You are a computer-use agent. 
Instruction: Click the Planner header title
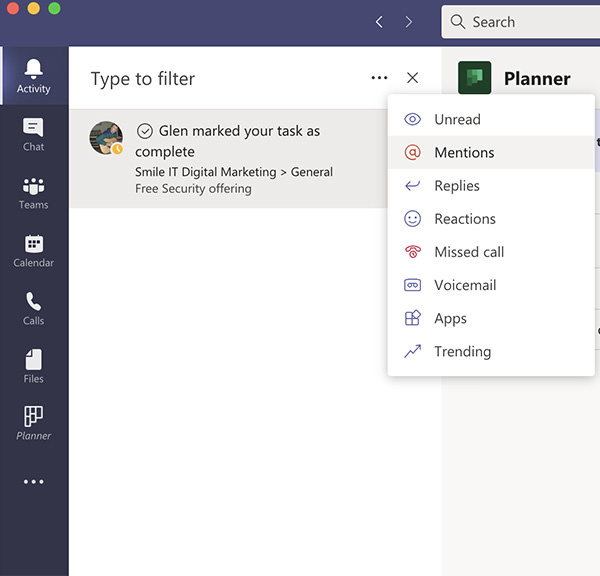click(537, 79)
